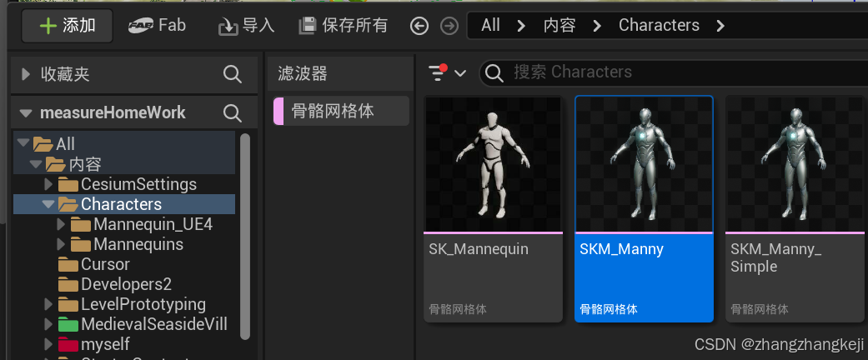Click the 内容 breadcrumb in the path bar

[x=559, y=26]
